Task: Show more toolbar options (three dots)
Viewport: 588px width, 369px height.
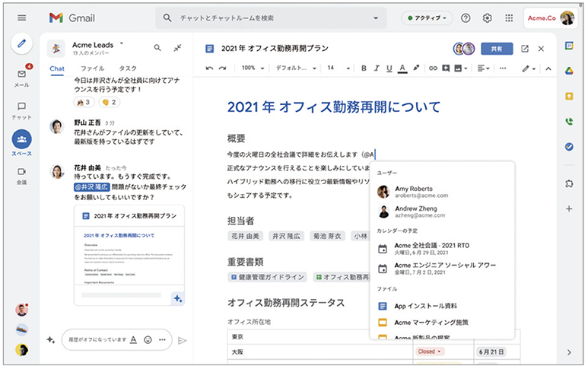Action: (x=503, y=68)
